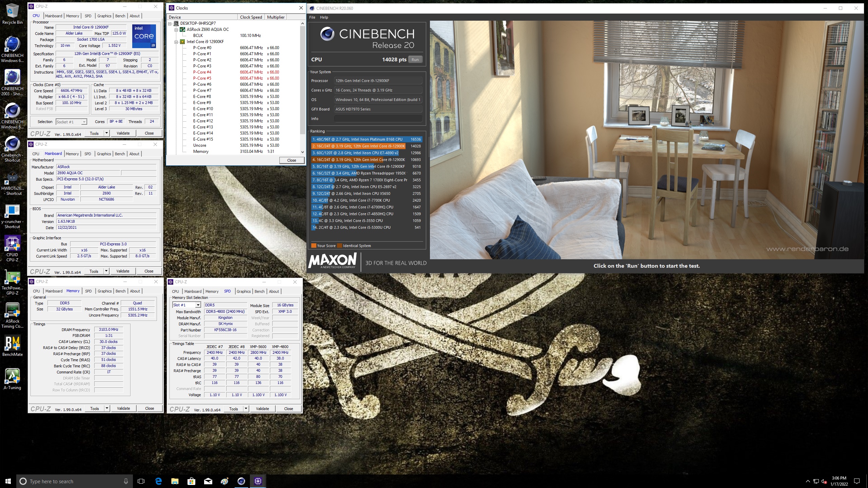Select the P-Core #4 row in Clocks
Viewport: 868px width, 488px height.
[236, 72]
